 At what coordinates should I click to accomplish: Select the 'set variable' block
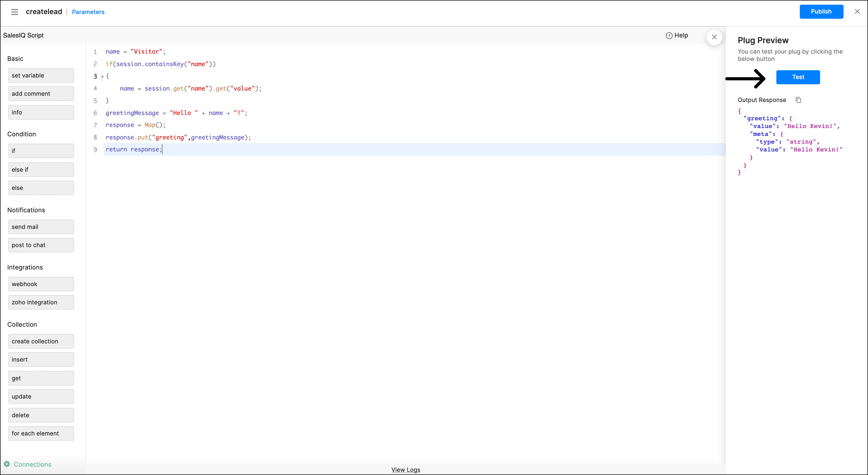[41, 75]
